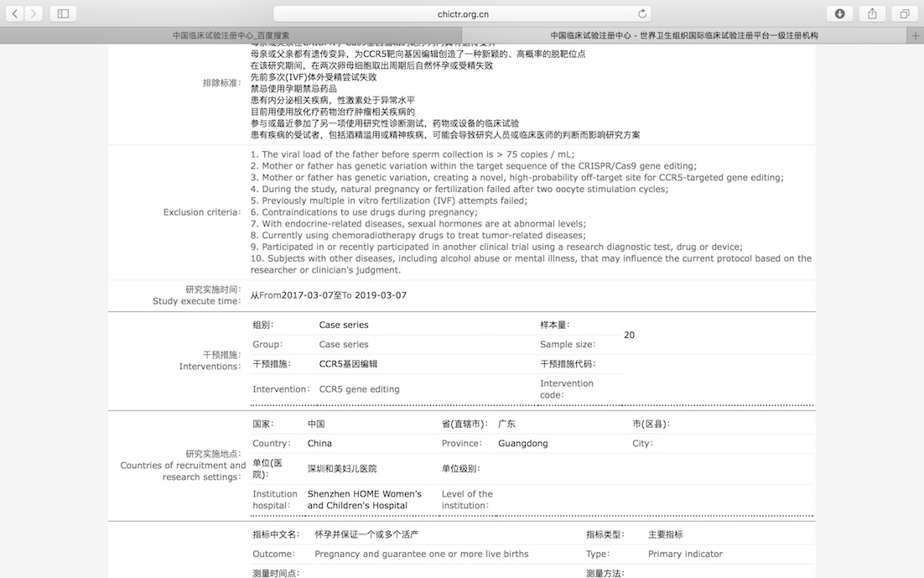
Task: Open a new tab with the plus button
Action: (x=915, y=36)
